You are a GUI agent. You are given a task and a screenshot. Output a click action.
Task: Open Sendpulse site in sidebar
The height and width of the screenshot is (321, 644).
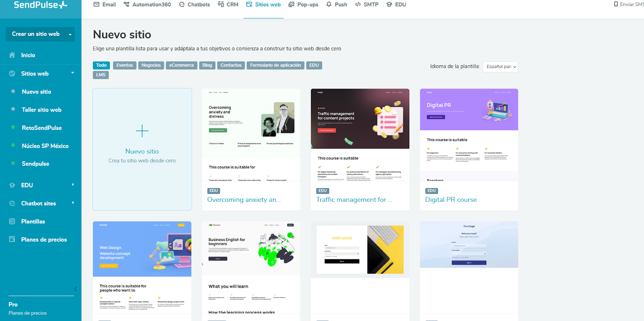click(35, 164)
